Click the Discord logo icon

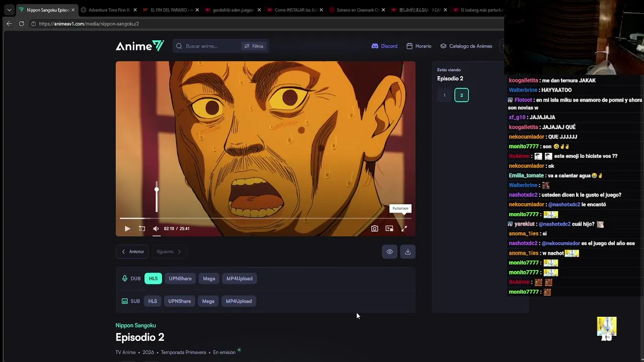coord(375,46)
